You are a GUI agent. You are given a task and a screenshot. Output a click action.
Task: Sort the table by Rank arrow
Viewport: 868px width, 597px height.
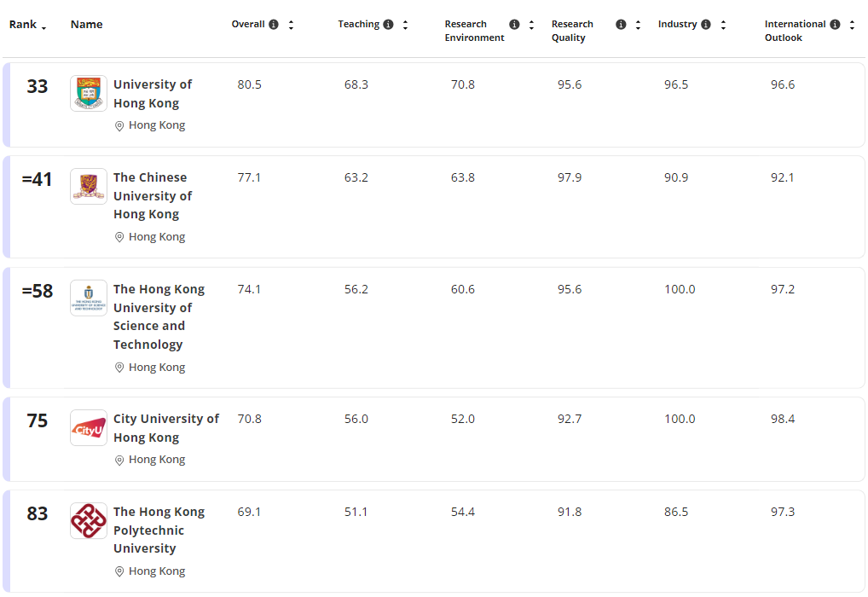[x=44, y=27]
